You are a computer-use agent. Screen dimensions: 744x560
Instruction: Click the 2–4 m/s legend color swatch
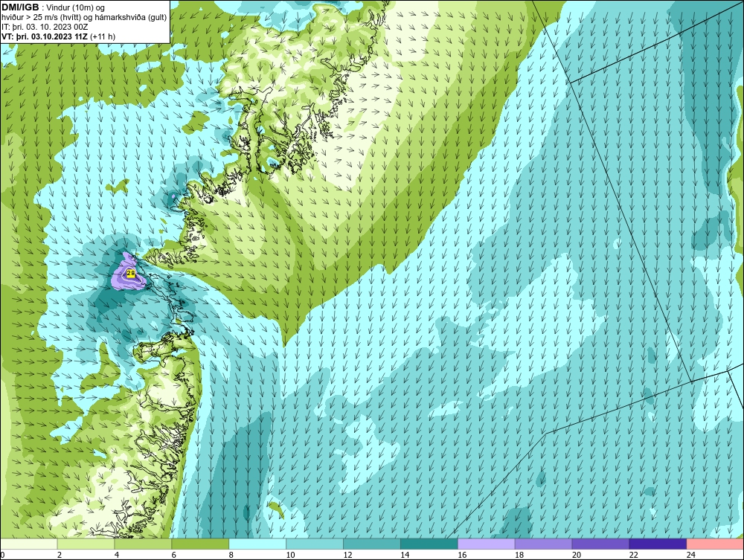point(86,544)
